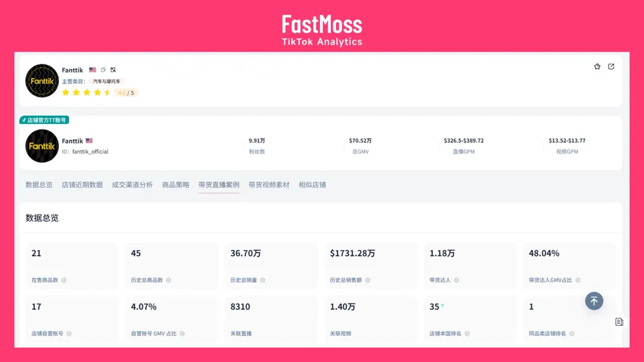Click the US flag beside account name

point(89,141)
